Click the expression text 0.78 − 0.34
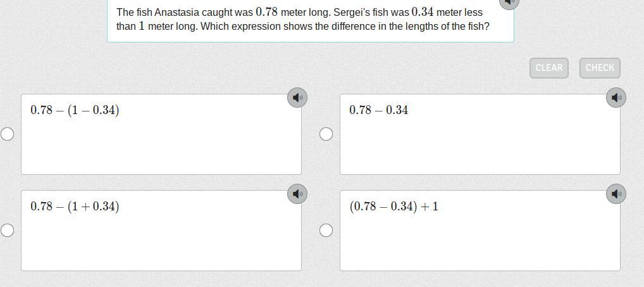The width and height of the screenshot is (644, 287). tap(378, 110)
